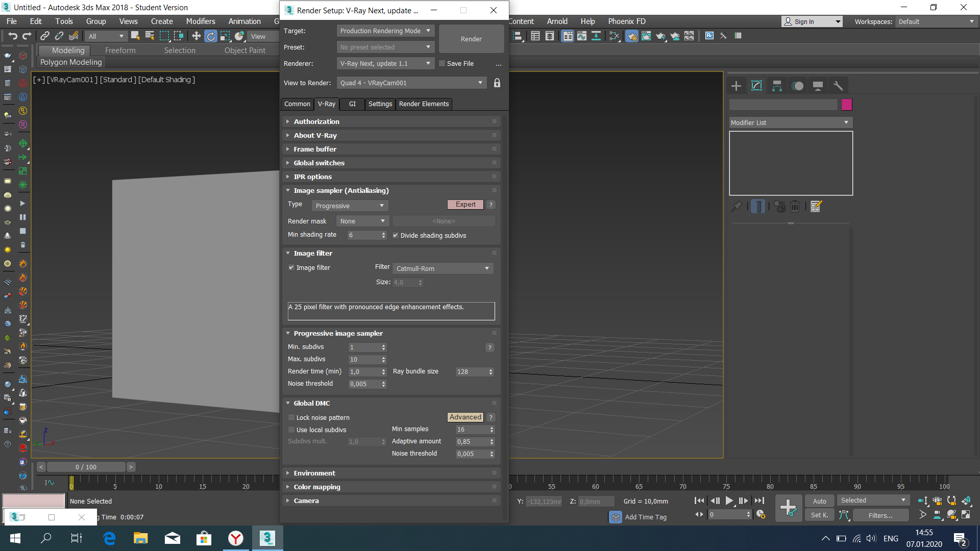Click the large Set Keys plus-key button
The image size is (980, 551).
[x=788, y=508]
